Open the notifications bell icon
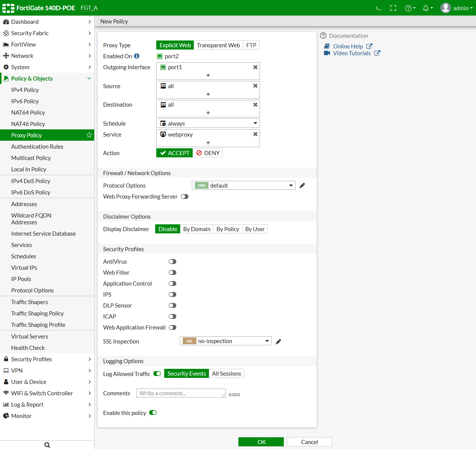Image resolution: width=476 pixels, height=449 pixels. (426, 8)
